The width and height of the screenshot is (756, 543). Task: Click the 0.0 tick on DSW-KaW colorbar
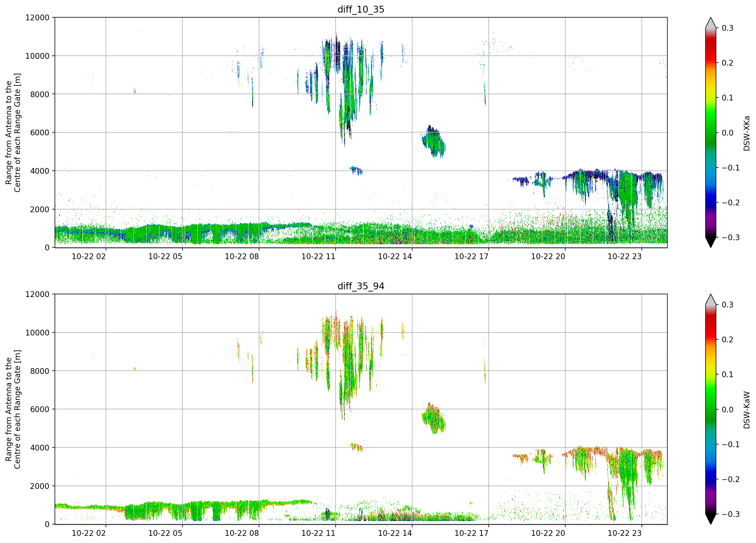[727, 409]
